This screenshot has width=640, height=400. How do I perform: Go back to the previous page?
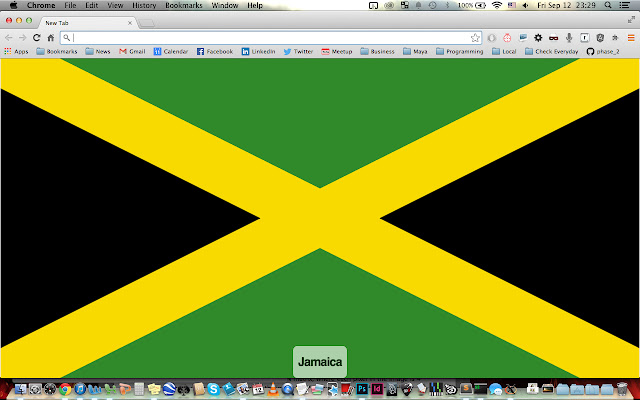click(x=9, y=38)
